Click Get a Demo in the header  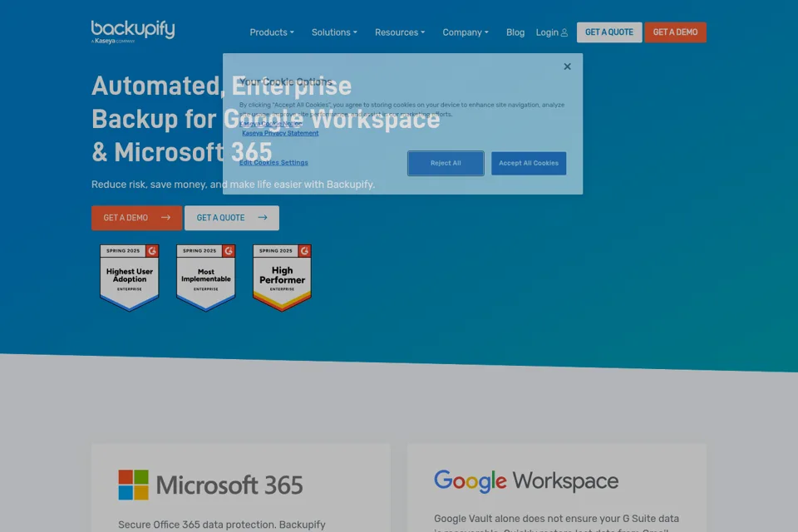point(675,32)
